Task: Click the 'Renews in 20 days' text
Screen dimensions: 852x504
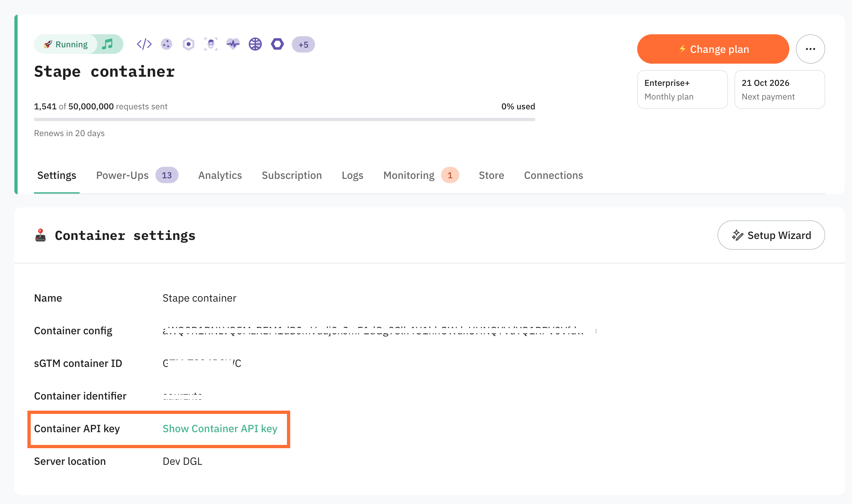Action: [69, 133]
